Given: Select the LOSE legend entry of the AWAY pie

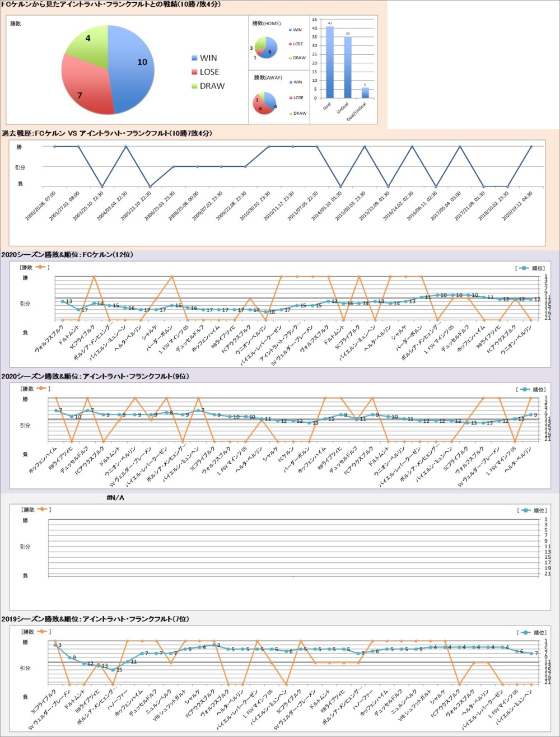Looking at the screenshot, I should (297, 97).
